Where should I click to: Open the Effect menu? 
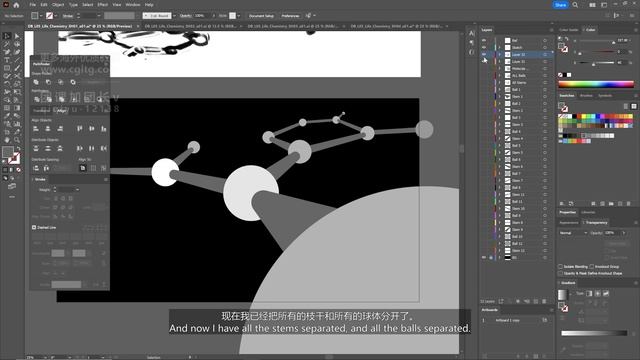click(x=103, y=5)
